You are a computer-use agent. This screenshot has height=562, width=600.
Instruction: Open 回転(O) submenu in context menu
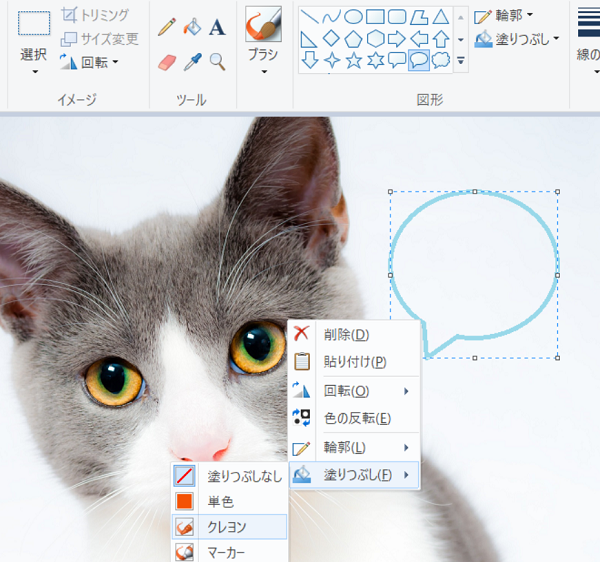355,391
